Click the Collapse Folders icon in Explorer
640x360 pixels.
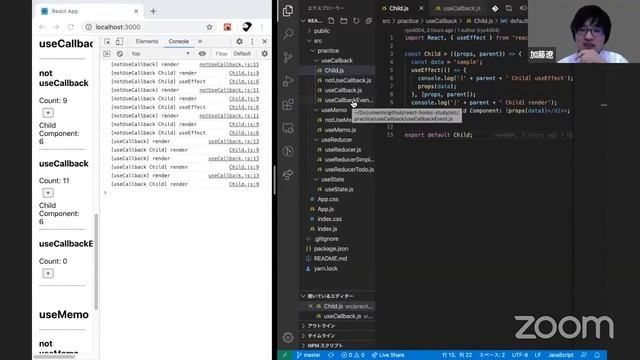point(369,20)
